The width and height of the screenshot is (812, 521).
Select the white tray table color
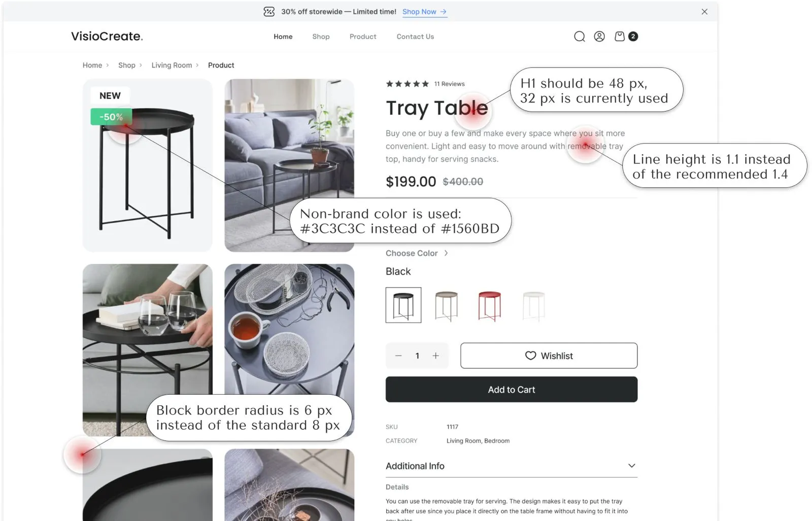pyautogui.click(x=533, y=306)
